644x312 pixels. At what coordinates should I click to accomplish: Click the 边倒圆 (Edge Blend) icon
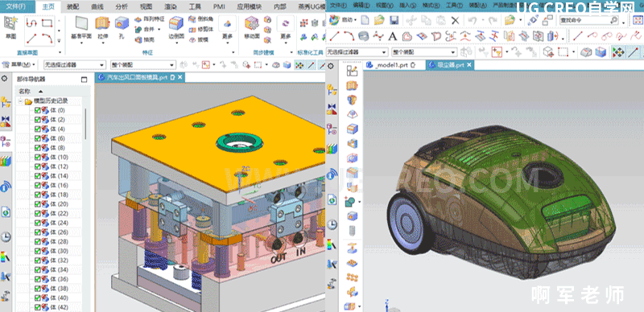[175, 28]
